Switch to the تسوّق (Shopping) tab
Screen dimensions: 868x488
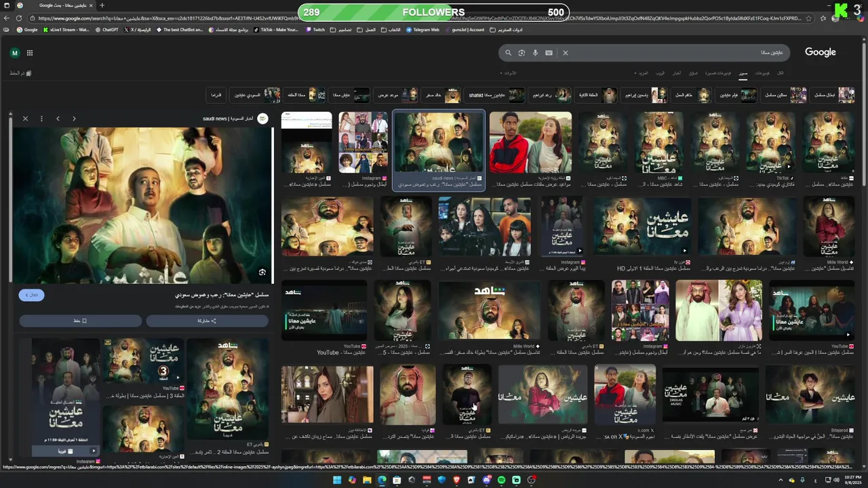point(693,73)
